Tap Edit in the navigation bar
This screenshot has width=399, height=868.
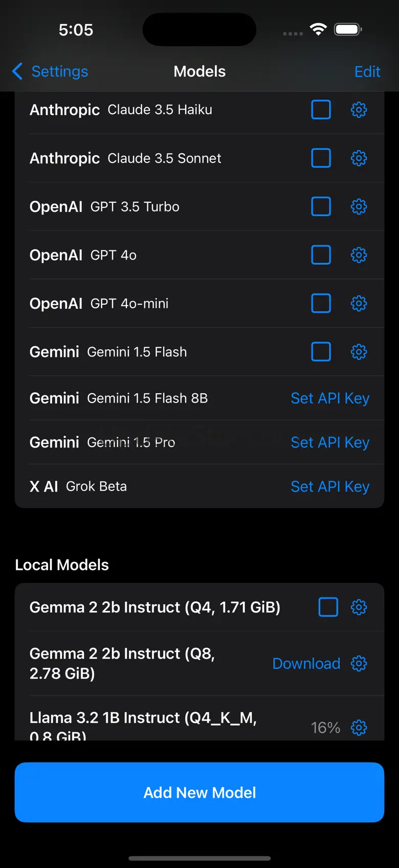[x=367, y=72]
